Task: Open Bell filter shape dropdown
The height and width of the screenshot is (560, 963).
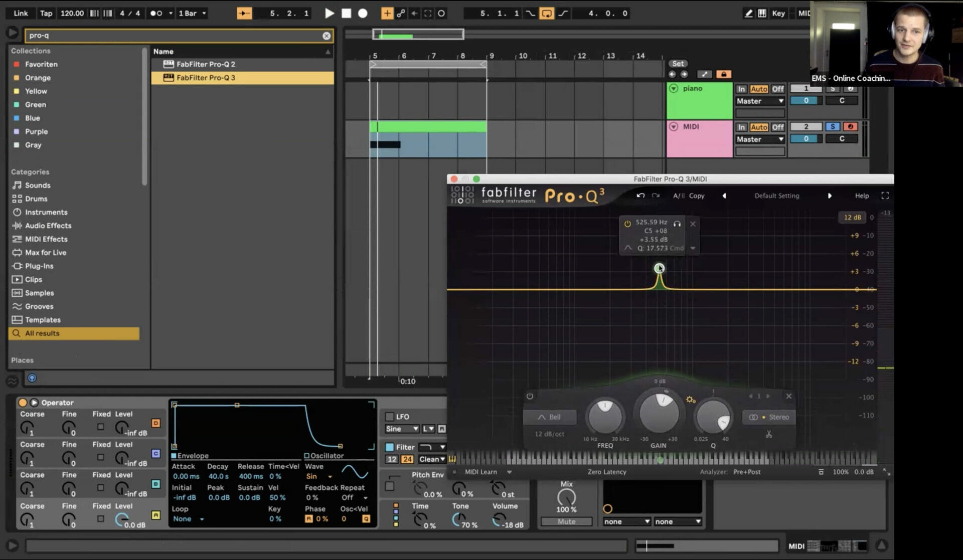Action: coord(550,417)
